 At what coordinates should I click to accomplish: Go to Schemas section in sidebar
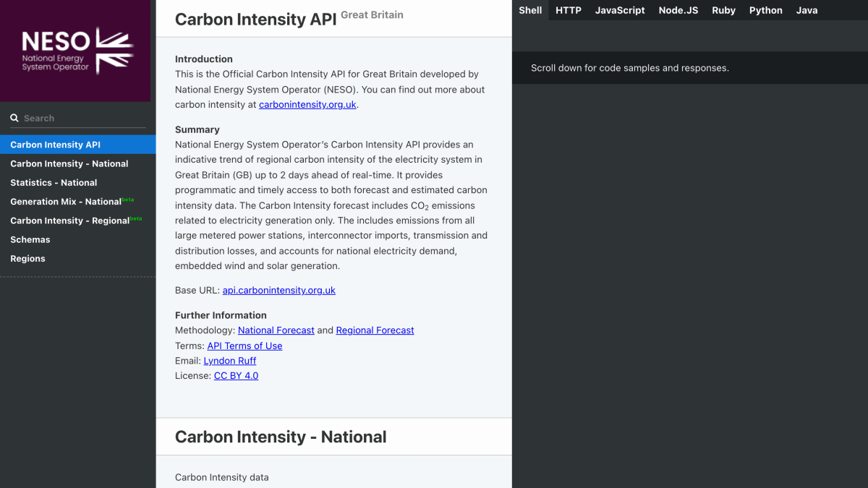coord(77,239)
